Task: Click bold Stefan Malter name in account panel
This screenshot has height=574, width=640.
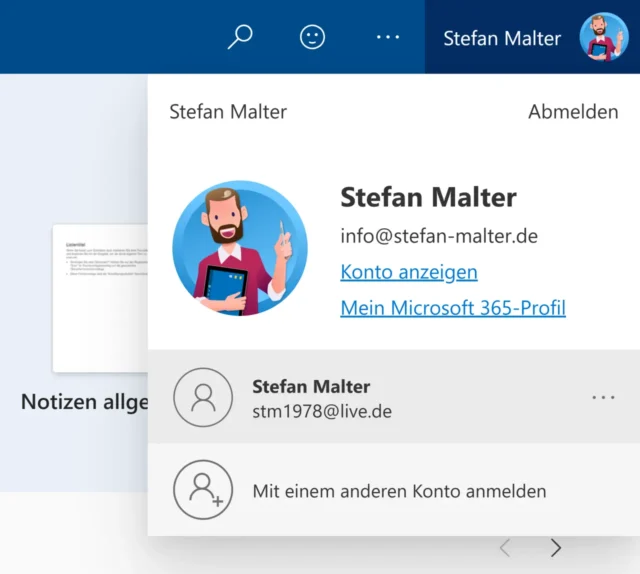Action: click(x=428, y=197)
